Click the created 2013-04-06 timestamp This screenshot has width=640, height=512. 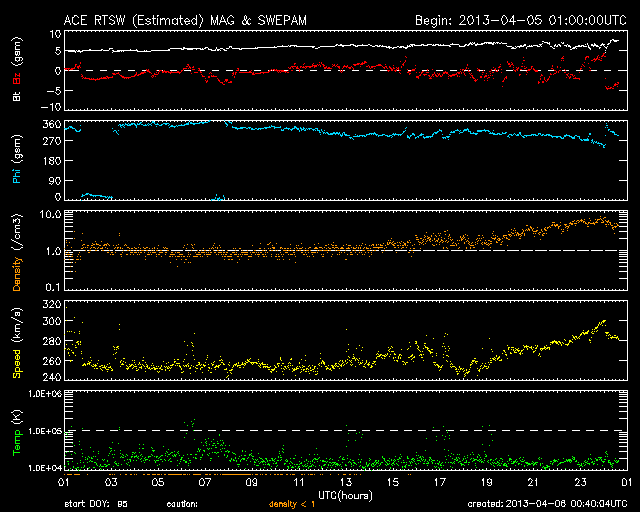[x=548, y=503]
